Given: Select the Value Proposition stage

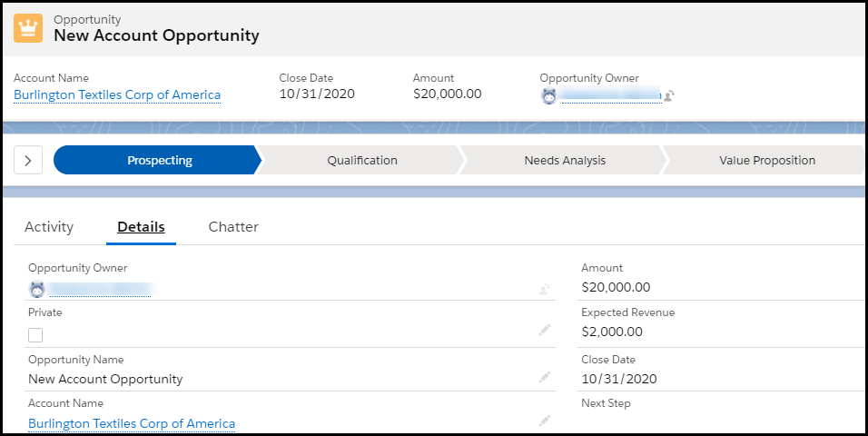Looking at the screenshot, I should pyautogui.click(x=766, y=160).
